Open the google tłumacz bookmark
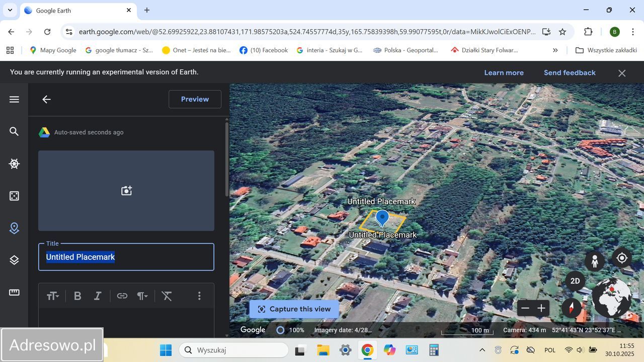 [x=119, y=50]
